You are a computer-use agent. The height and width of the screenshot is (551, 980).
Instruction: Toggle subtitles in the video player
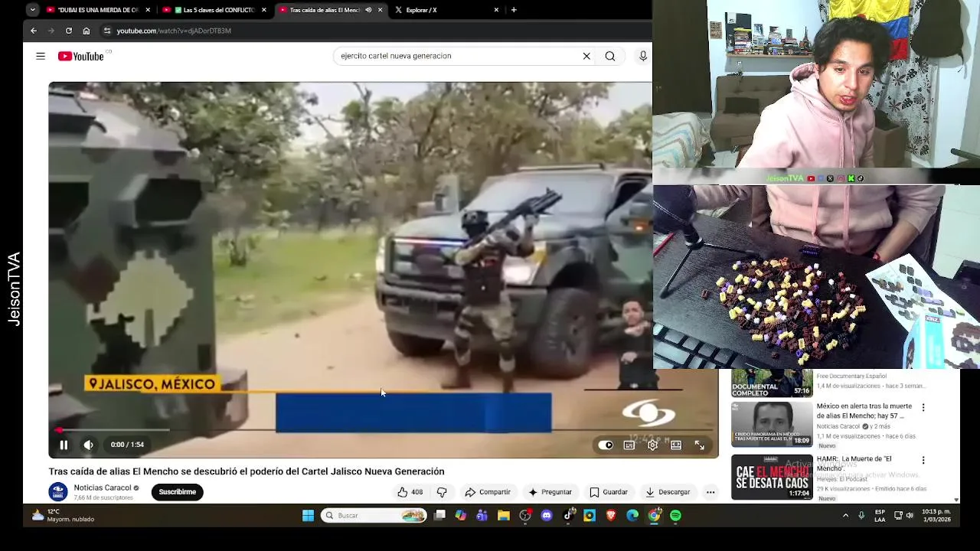tap(629, 445)
